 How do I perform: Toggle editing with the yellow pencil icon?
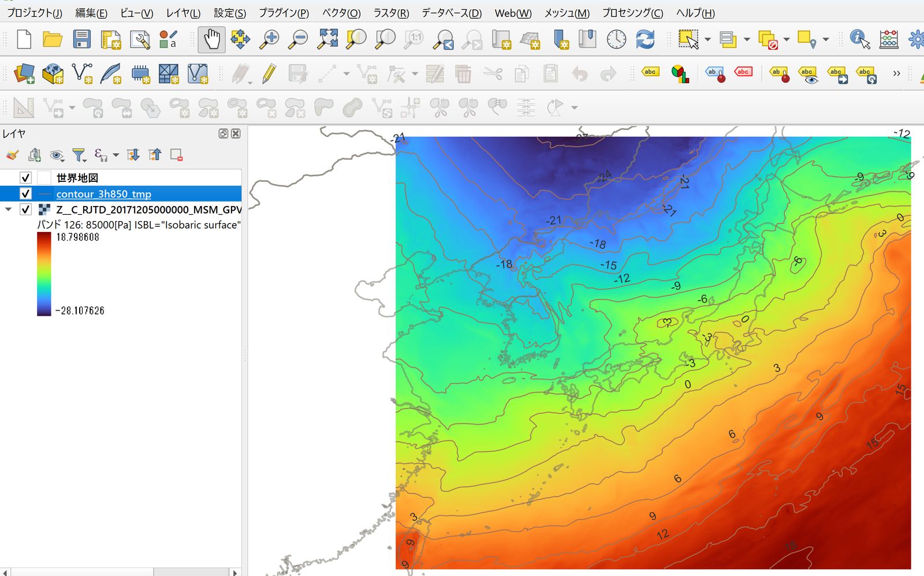pos(269,74)
